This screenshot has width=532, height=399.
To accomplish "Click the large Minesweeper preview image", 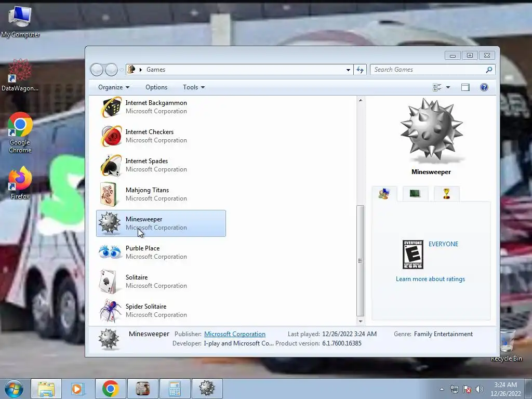I will pyautogui.click(x=431, y=130).
